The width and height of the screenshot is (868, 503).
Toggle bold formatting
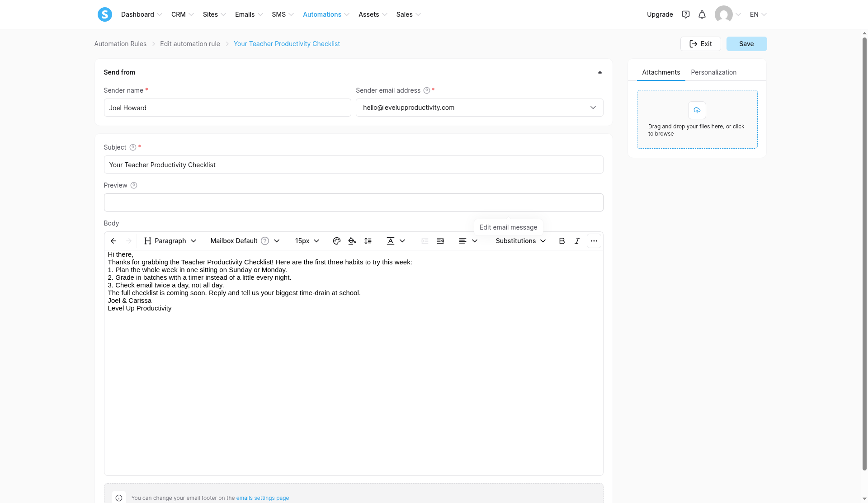(562, 241)
